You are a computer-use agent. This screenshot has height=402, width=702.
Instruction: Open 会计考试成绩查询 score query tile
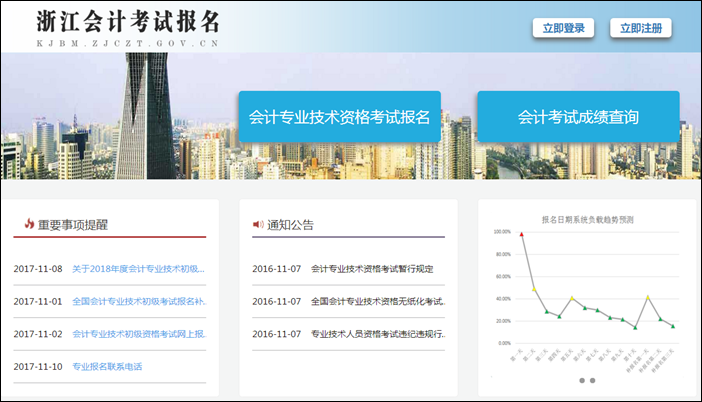coord(578,118)
